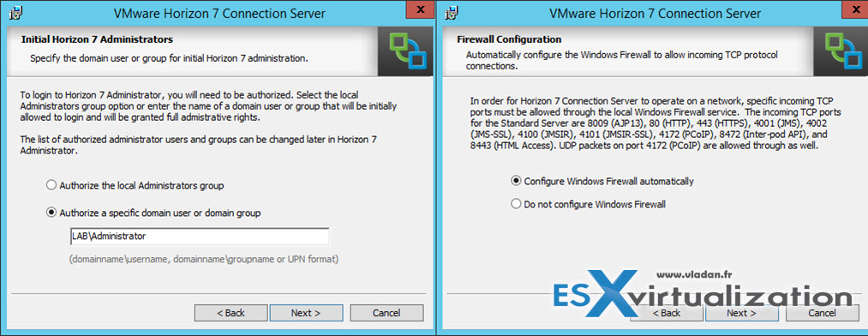Click the Horizon logo in Firewall header
Image resolution: width=868 pixels, height=336 pixels.
[841, 51]
